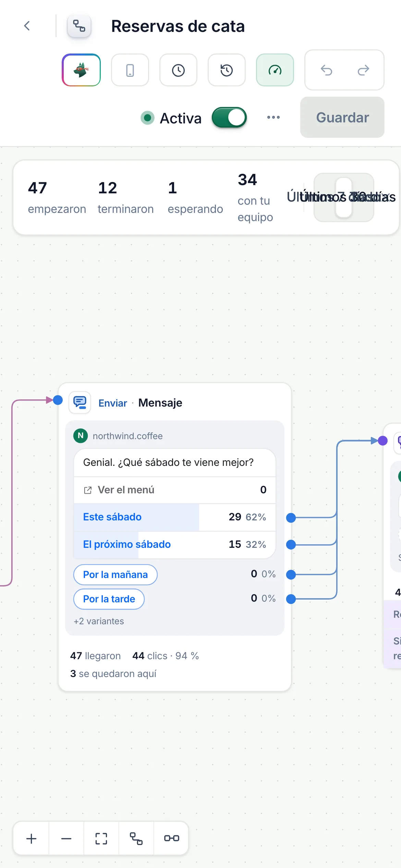Open the clock schedule button
The height and width of the screenshot is (868, 401).
[178, 70]
